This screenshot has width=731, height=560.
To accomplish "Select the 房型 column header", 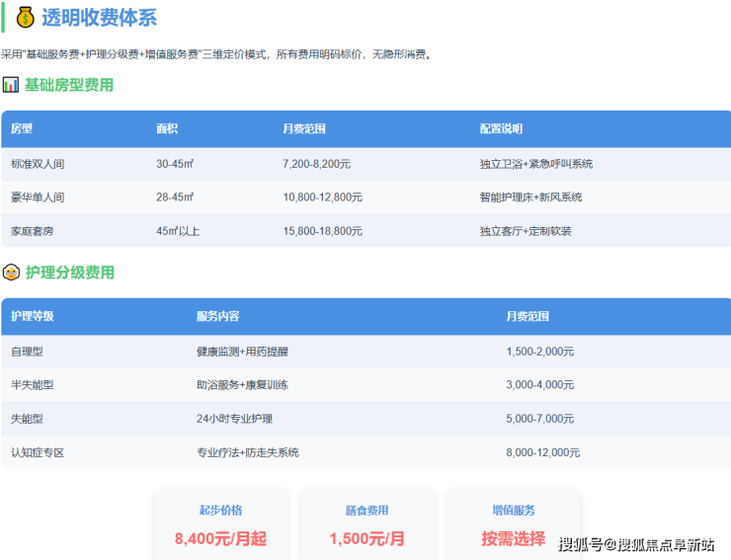I will tap(22, 129).
